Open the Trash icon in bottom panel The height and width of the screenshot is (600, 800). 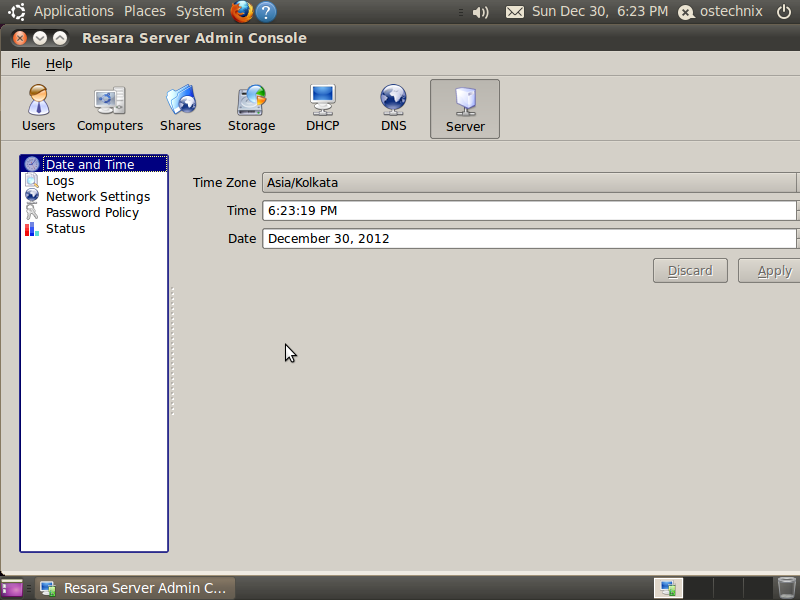point(787,588)
